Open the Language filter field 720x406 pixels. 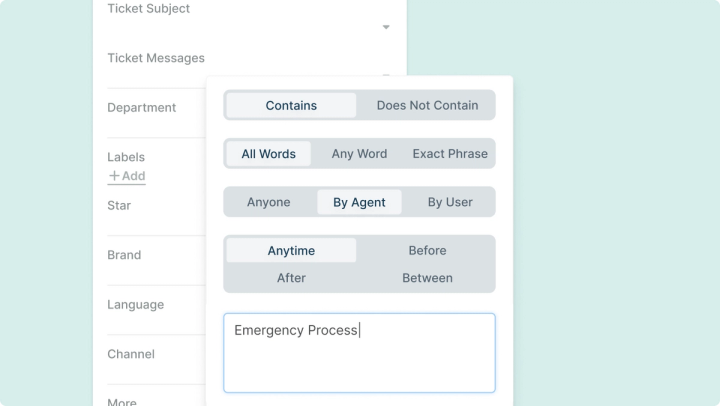click(135, 304)
